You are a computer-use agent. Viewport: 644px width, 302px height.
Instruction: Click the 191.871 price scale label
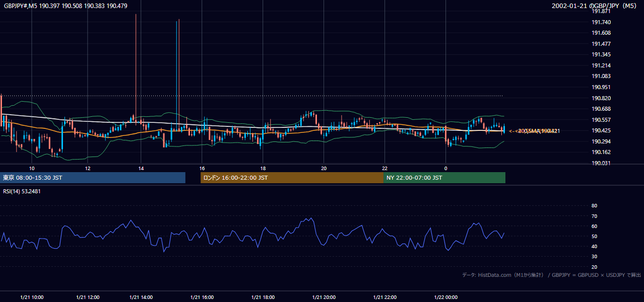pyautogui.click(x=601, y=11)
